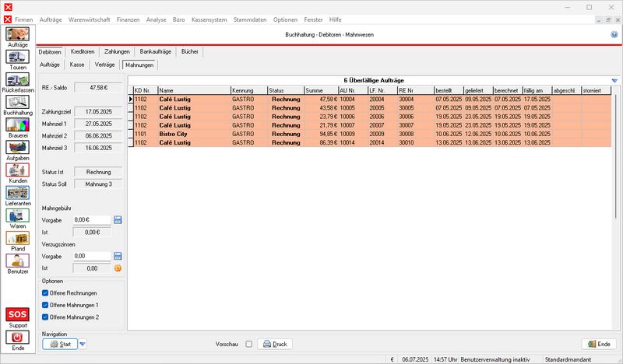Viewport: 623px width, 364px height.
Task: Switch to the Kreditoren tab
Action: tap(83, 51)
